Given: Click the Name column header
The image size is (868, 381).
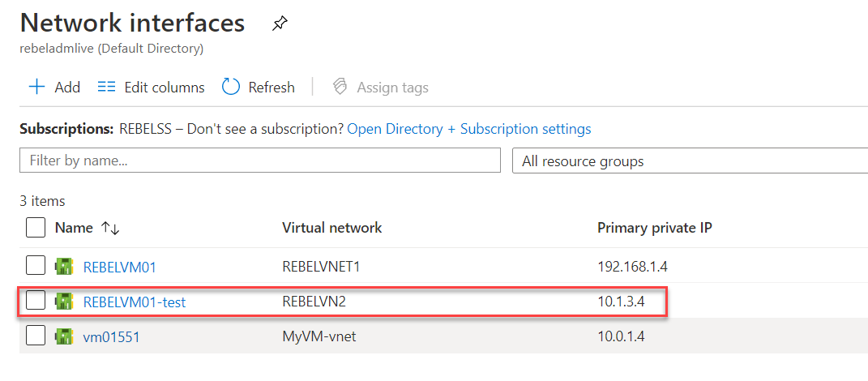Looking at the screenshot, I should tap(74, 228).
